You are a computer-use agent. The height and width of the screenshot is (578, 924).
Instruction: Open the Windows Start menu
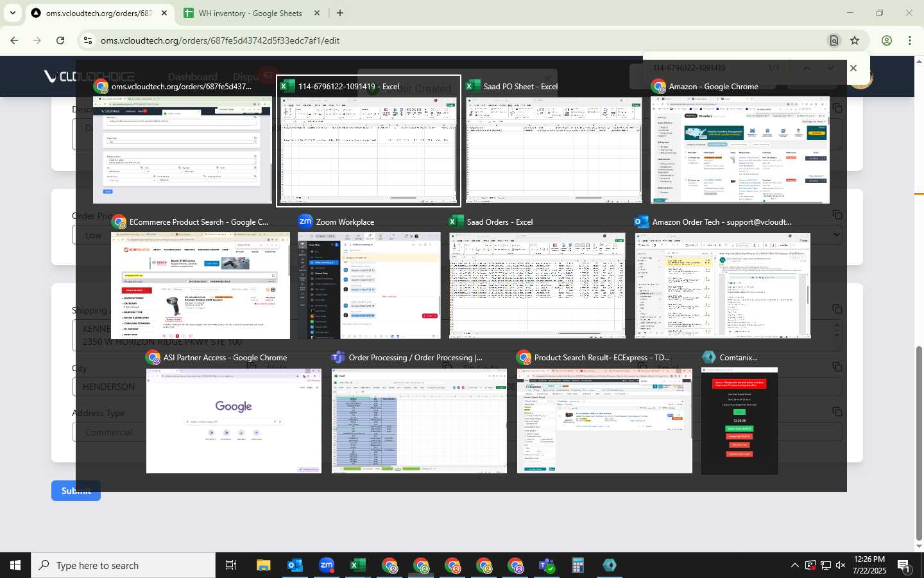(x=15, y=565)
